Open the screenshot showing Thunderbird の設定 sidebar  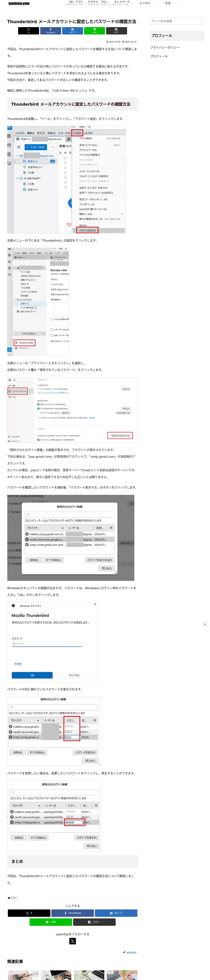pyautogui.click(x=38, y=302)
